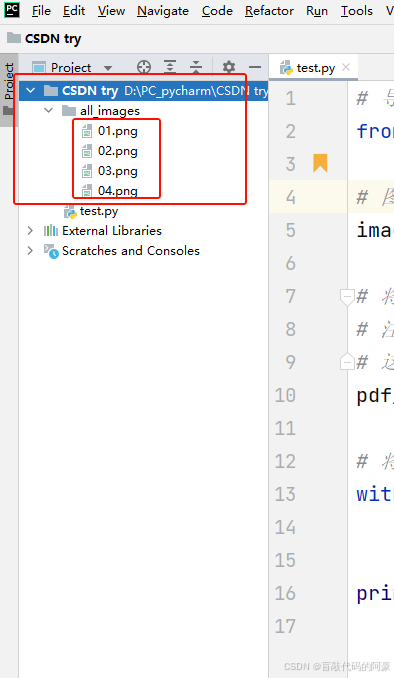Click line number 17 in the gutter
Image resolution: width=394 pixels, height=678 pixels.
285,626
